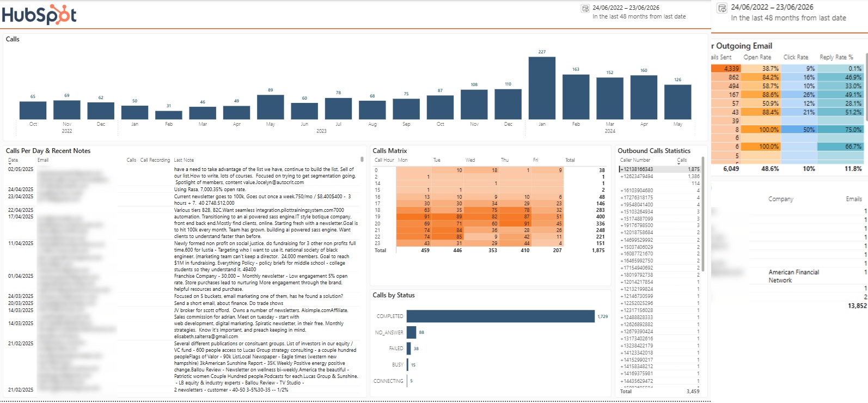Select caller number +12623479494 row
Viewport: 868px width, 403px height.
(659, 176)
